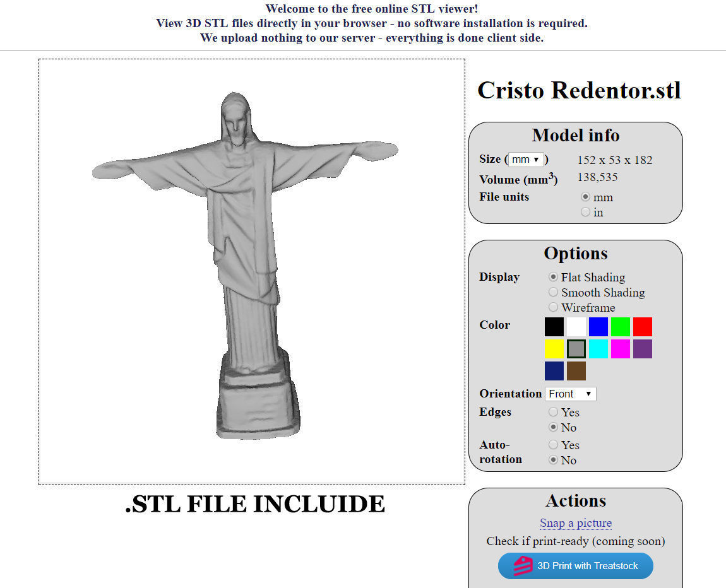Click the Cristo Redentor.stl file title
Viewport: 726px width, 588px height.
(580, 90)
